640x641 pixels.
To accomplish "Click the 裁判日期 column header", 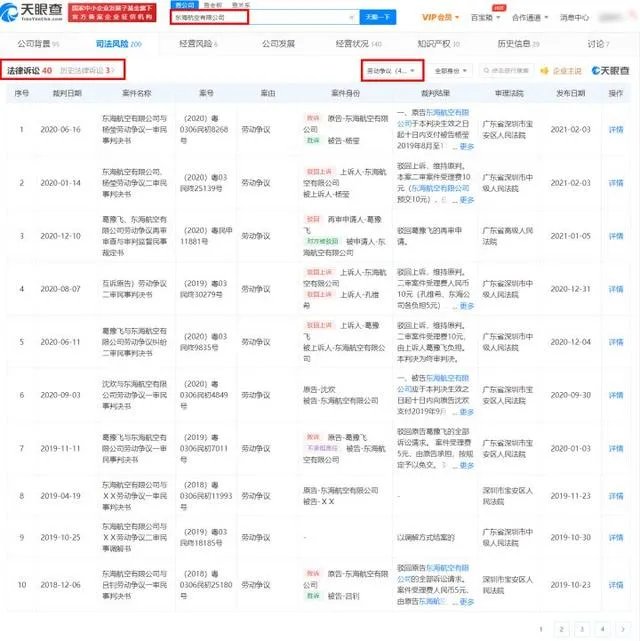I will pos(67,93).
